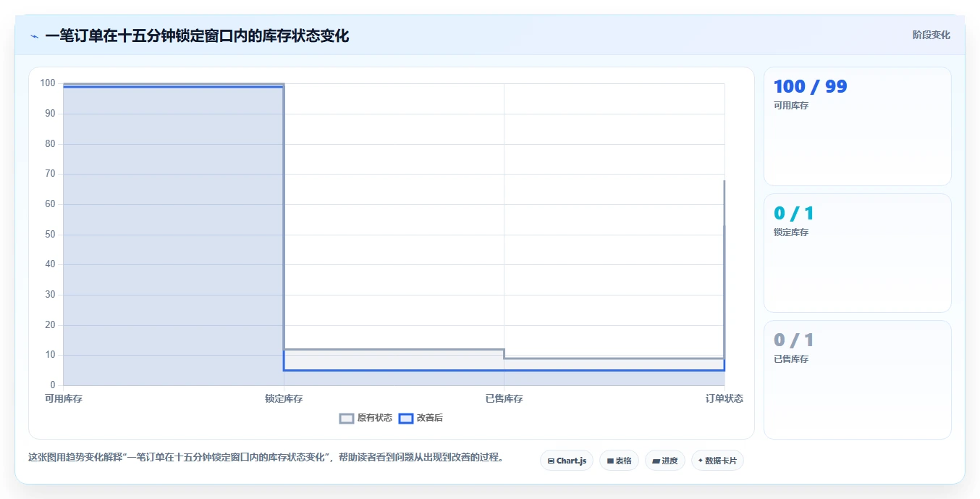Toggle the 原有状态 legend series
980x499 pixels.
[366, 418]
